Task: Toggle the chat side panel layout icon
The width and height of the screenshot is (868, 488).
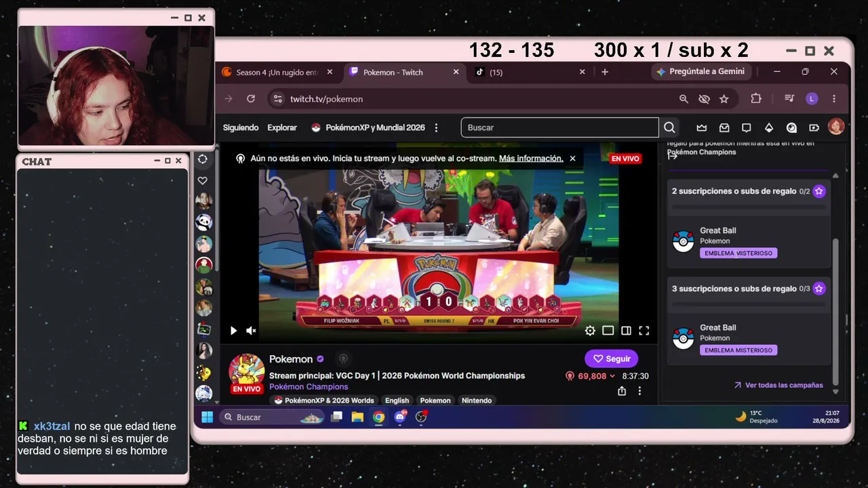Action: [x=626, y=331]
